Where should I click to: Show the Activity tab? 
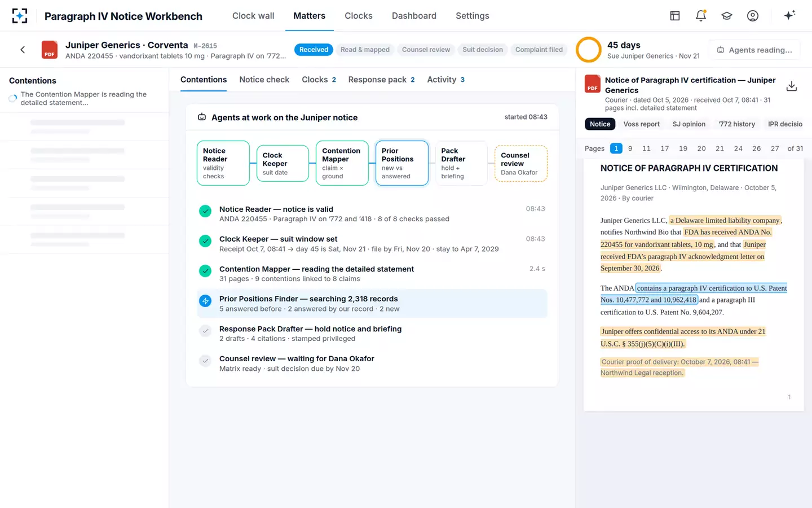[x=445, y=80]
